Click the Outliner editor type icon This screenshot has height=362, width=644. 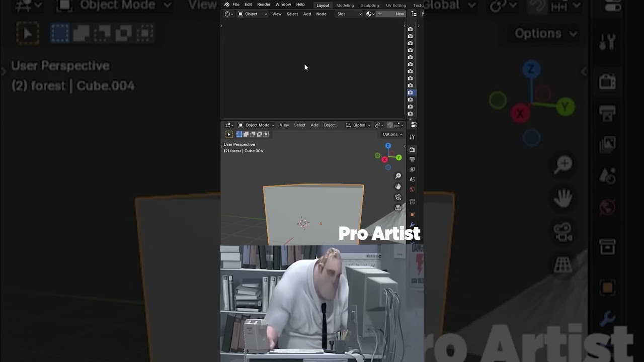tap(414, 14)
